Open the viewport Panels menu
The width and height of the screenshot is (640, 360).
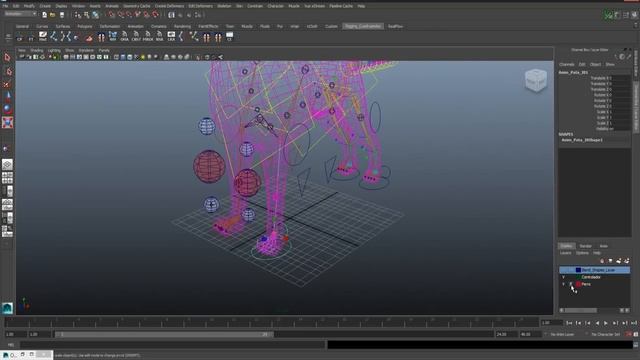[x=104, y=51]
